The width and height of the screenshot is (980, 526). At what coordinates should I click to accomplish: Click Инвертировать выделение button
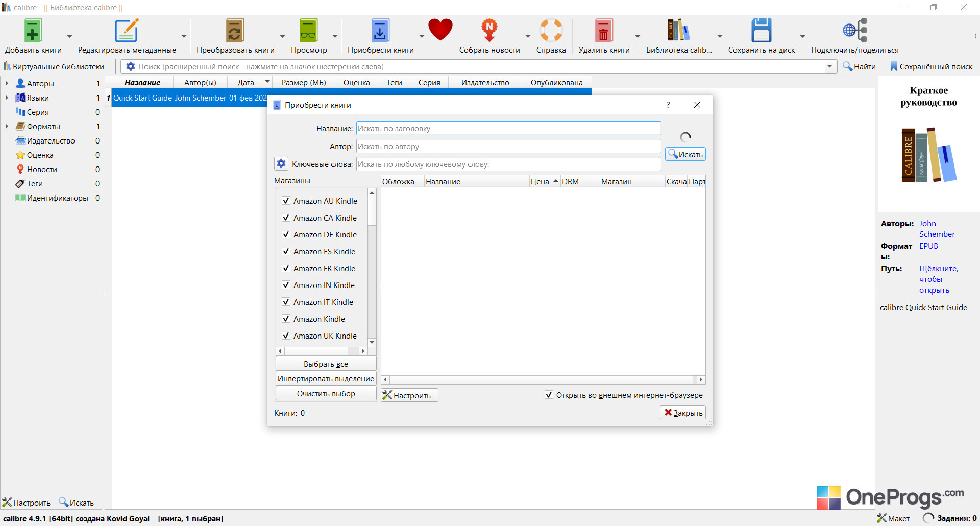pos(326,378)
